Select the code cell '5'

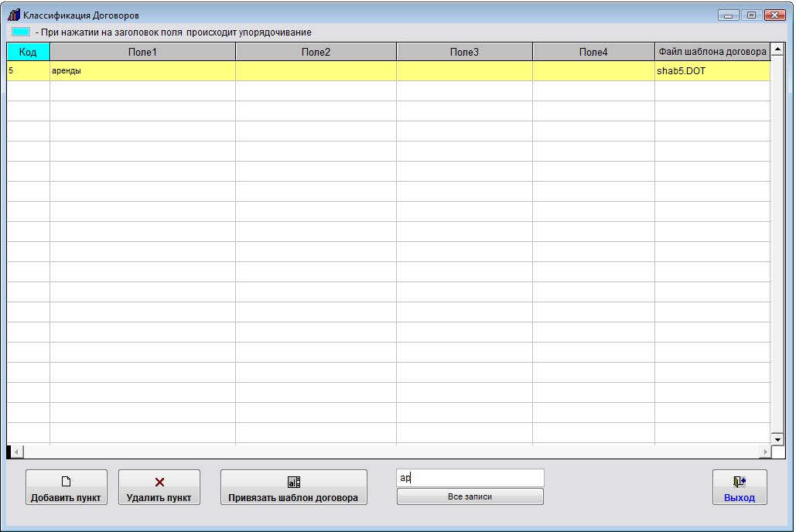[28, 71]
